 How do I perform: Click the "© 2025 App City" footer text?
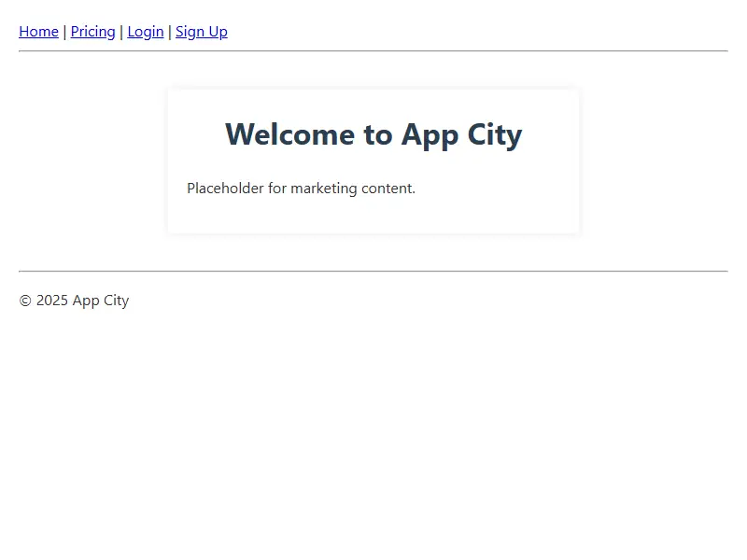coord(74,301)
